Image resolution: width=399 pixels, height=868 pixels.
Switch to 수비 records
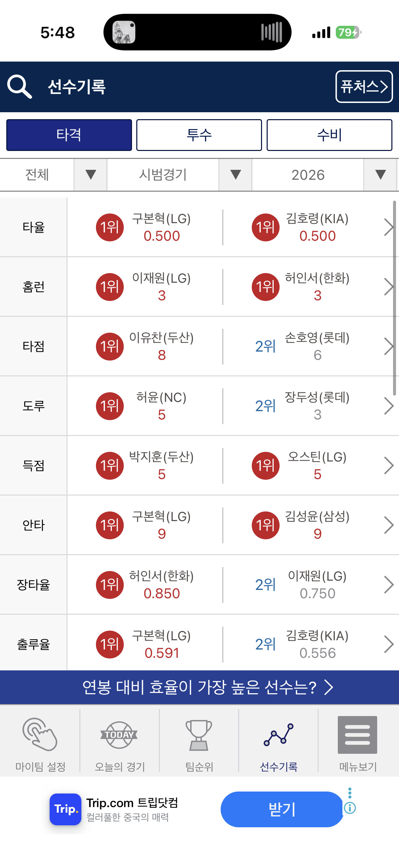pos(329,135)
